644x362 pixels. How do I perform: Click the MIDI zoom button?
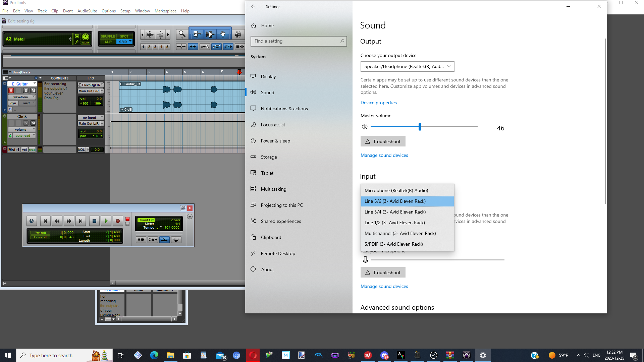pos(160,34)
